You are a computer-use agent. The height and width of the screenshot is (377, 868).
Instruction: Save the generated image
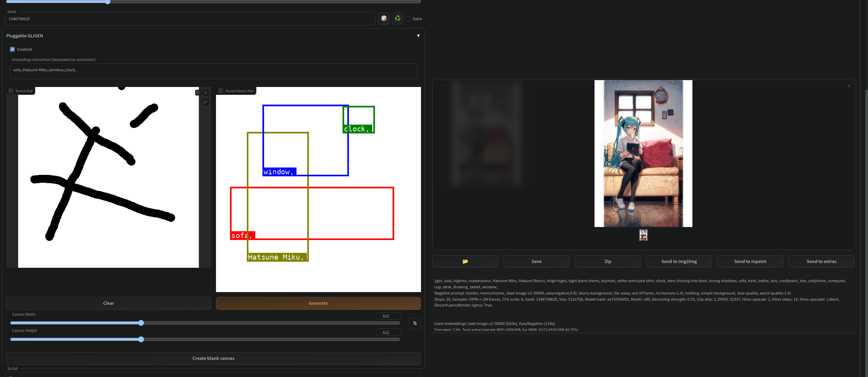pos(536,262)
